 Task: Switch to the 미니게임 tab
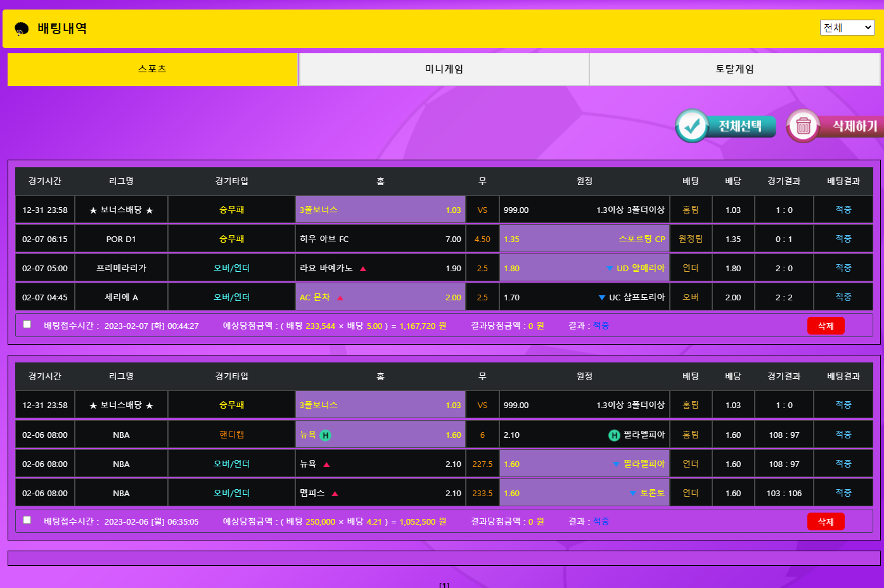tap(444, 69)
